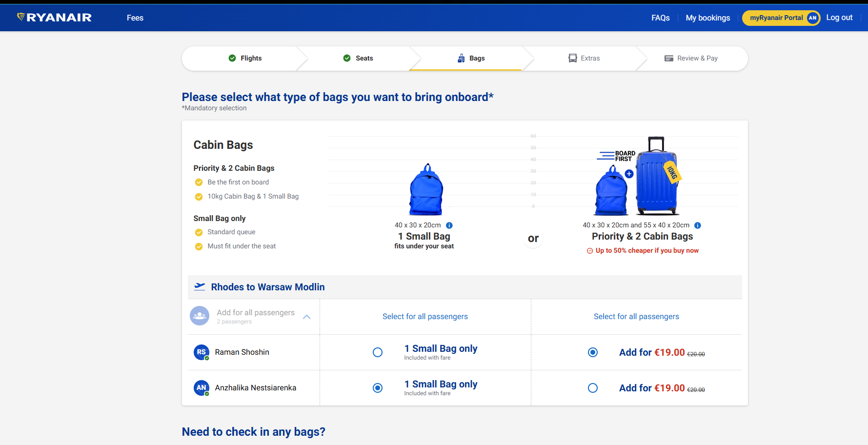Click the 10KG yellow tag on suitcase
The height and width of the screenshot is (445, 868).
pos(672,172)
